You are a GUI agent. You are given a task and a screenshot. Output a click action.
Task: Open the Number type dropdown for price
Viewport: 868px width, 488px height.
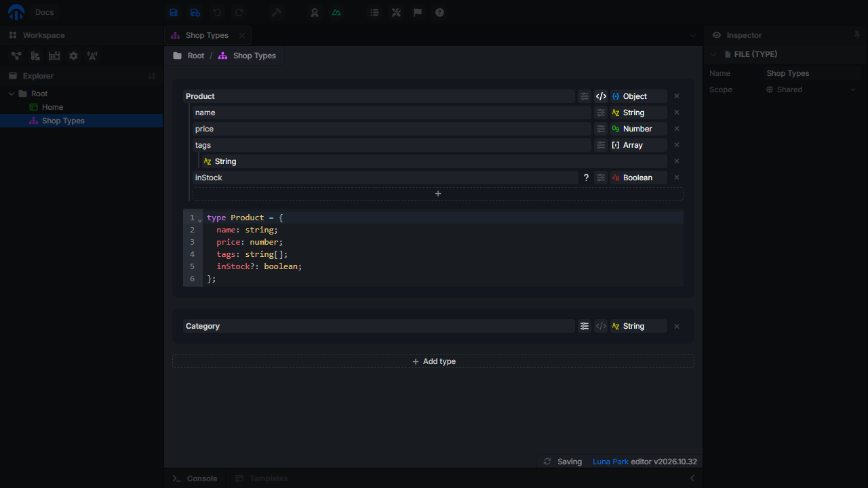click(x=639, y=129)
